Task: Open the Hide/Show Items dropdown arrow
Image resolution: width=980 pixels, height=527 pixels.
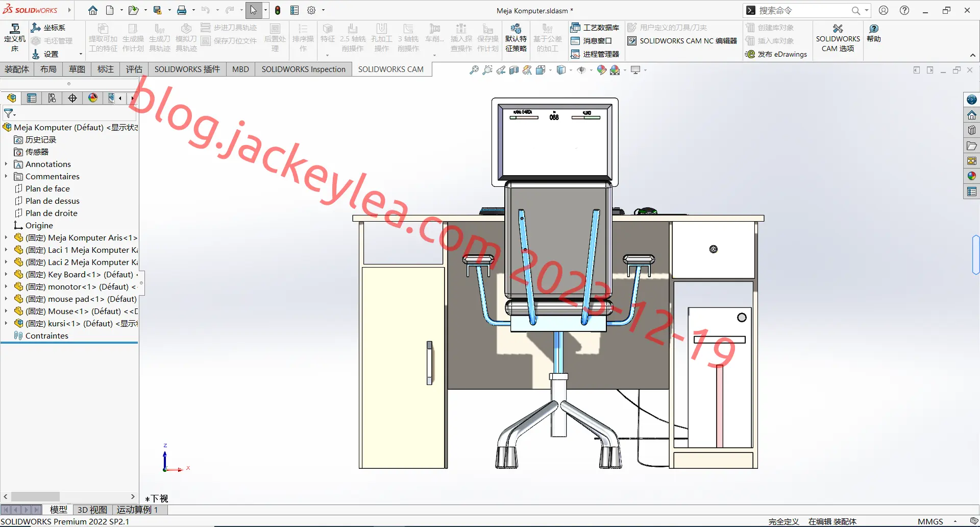Action: (x=591, y=70)
